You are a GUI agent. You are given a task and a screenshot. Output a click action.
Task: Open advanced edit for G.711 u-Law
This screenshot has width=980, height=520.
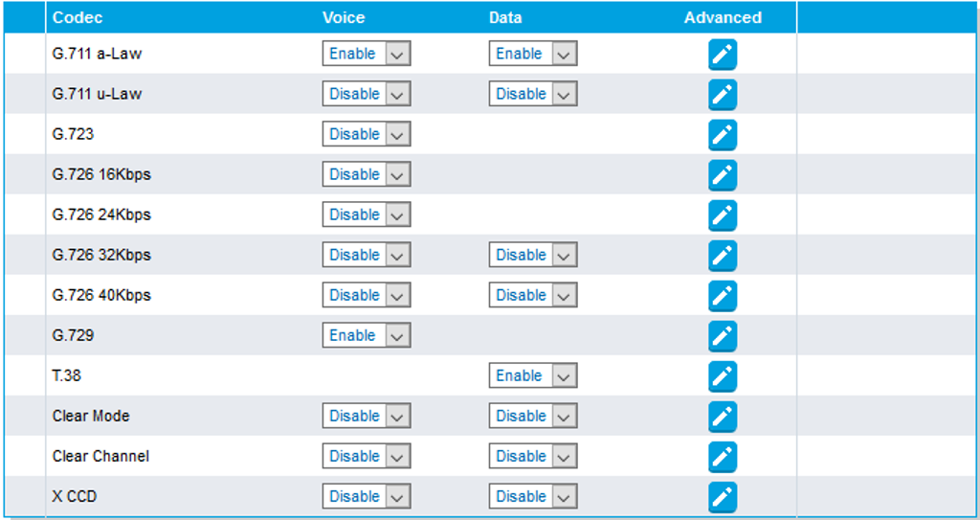point(723,95)
